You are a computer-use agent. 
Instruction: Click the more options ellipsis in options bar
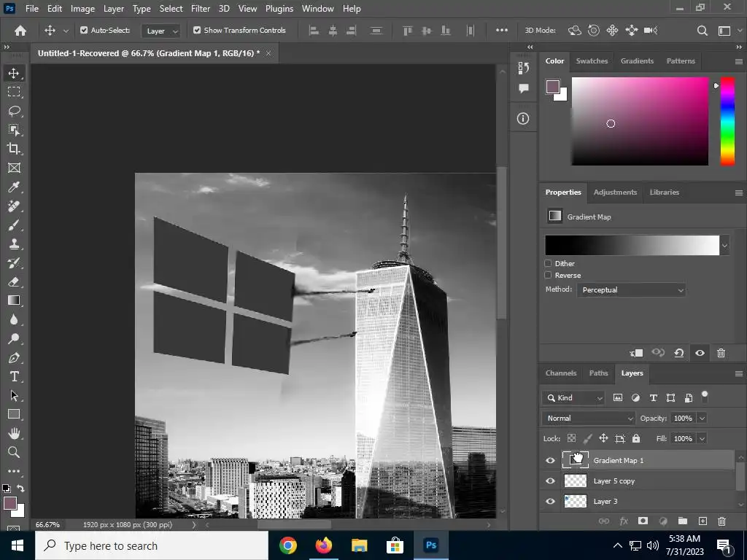coord(502,30)
